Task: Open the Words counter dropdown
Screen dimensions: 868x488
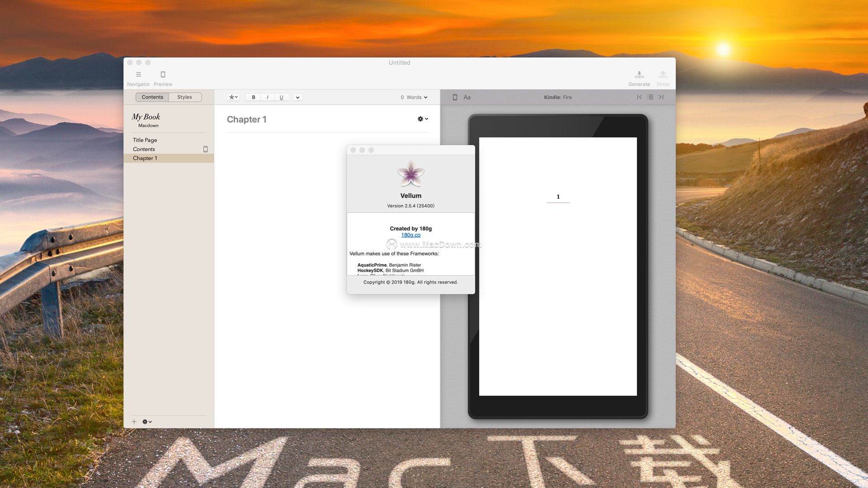Action: click(x=413, y=97)
